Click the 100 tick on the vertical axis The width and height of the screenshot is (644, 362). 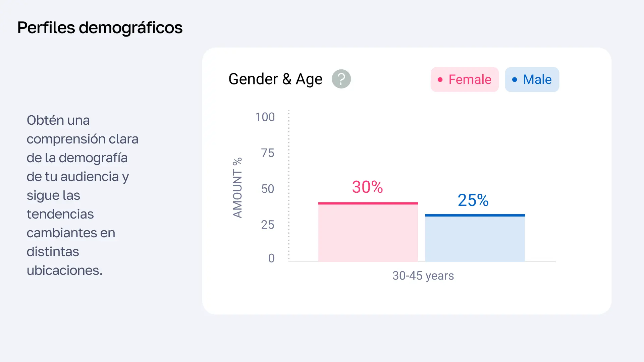click(265, 117)
